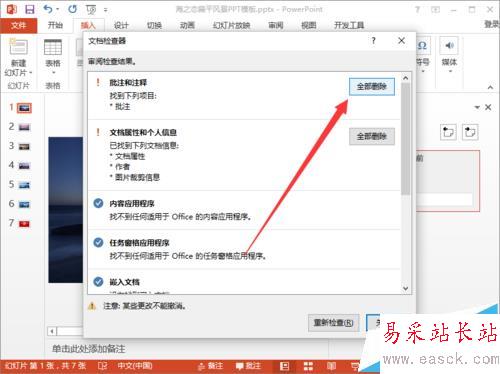The height and width of the screenshot is (374, 500).
Task: Click the Save icon in quick access toolbar
Action: (x=30, y=9)
